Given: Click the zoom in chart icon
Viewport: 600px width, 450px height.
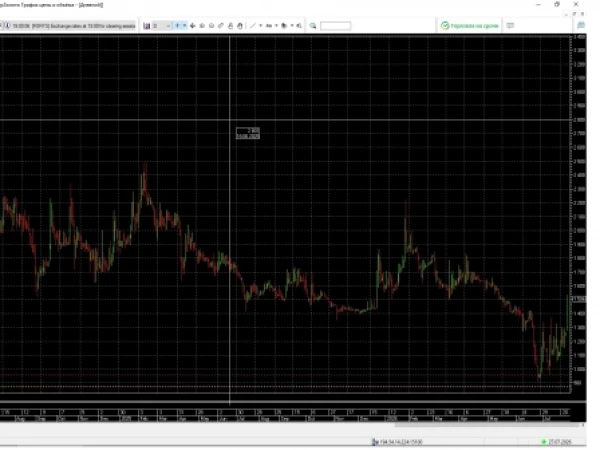Looking at the screenshot, I should (202, 26).
